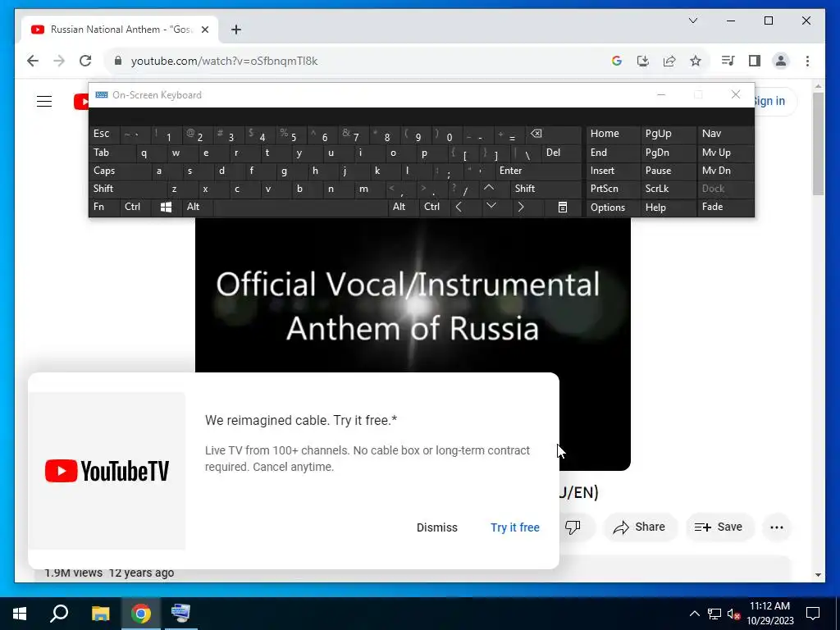
Task: Open more actions three-dot menu under video
Action: 777,527
